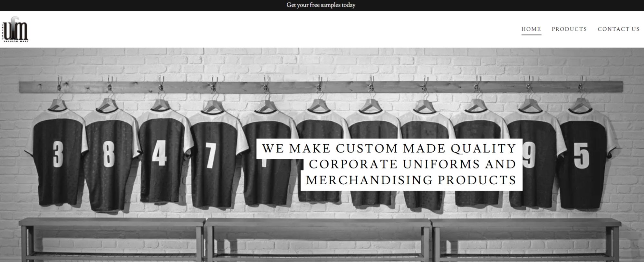Click the rightmost bench in the hero image

pos(526,239)
